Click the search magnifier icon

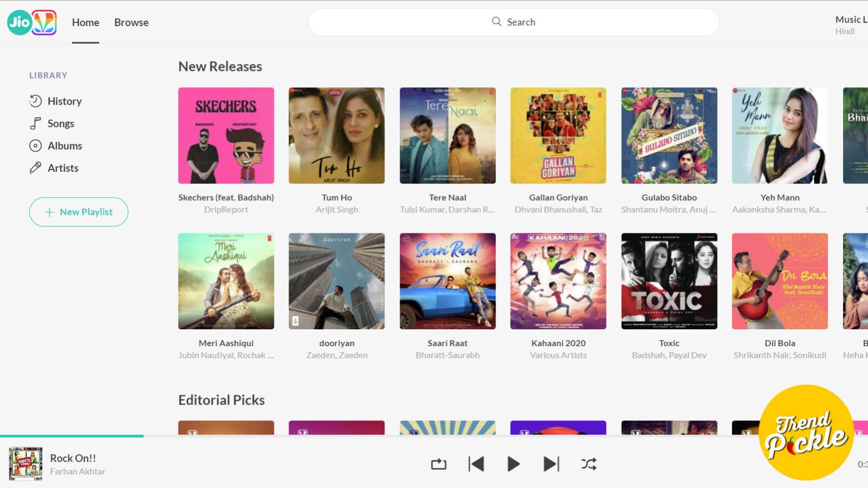[497, 22]
